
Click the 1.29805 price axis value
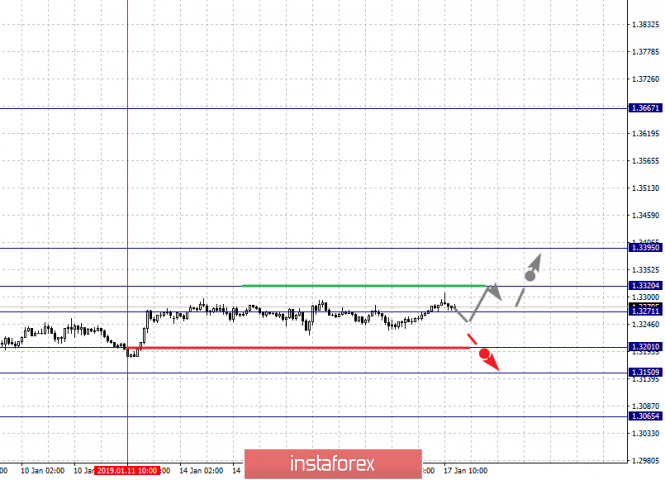pyautogui.click(x=645, y=460)
